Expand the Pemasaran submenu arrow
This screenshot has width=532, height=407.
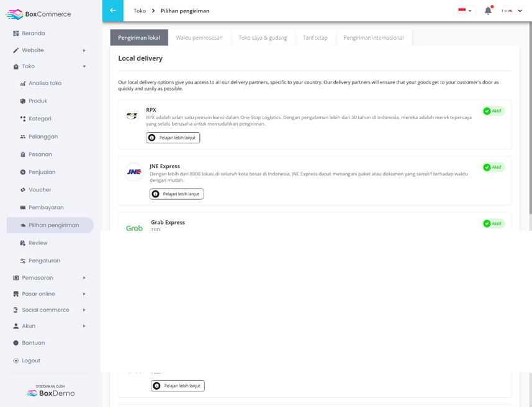click(x=84, y=278)
